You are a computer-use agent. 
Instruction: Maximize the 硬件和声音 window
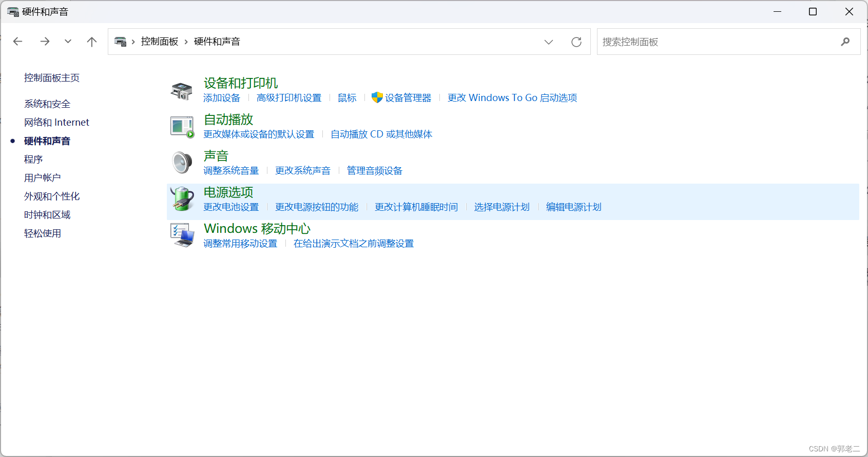click(813, 11)
